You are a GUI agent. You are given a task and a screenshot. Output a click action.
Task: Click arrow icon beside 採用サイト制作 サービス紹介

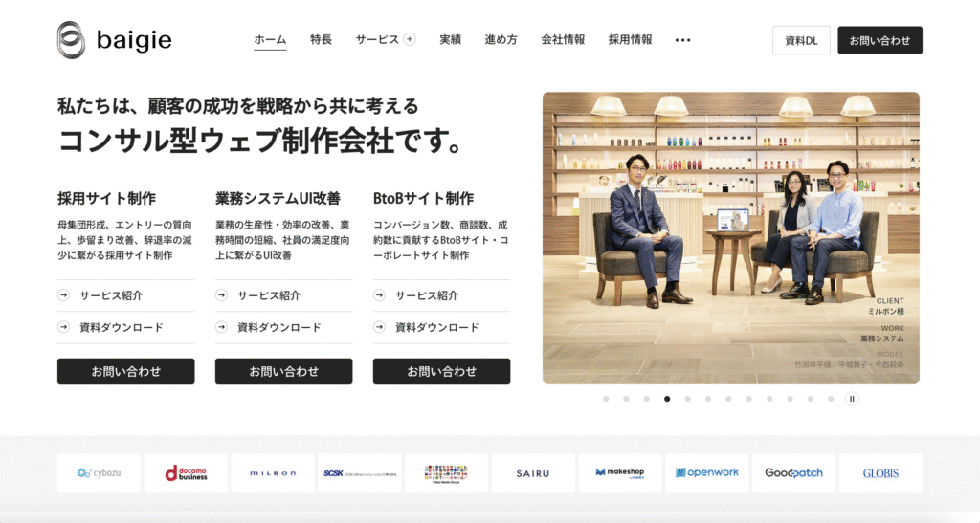point(64,295)
